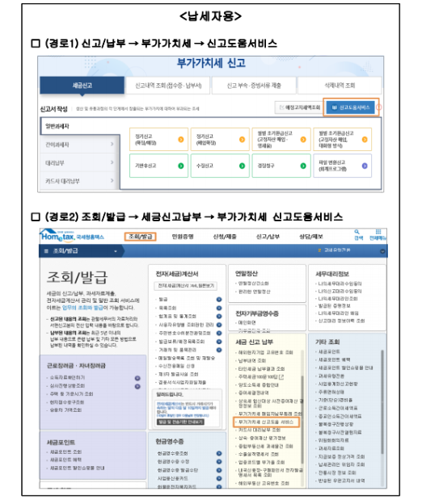
Task: Select 일반과세자 in the side list
Action: (80, 126)
